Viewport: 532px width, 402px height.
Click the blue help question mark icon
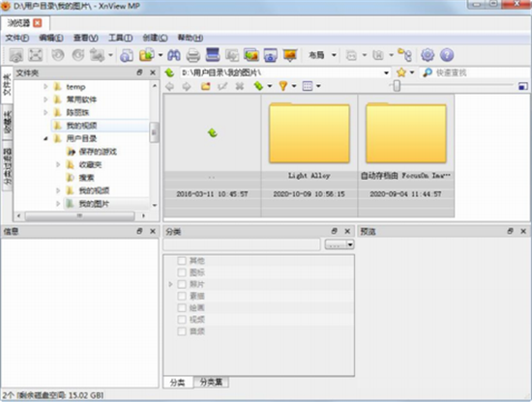[x=447, y=55]
